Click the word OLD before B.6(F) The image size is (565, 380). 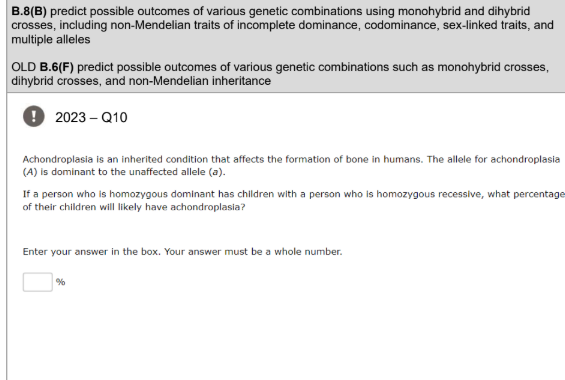click(x=23, y=67)
